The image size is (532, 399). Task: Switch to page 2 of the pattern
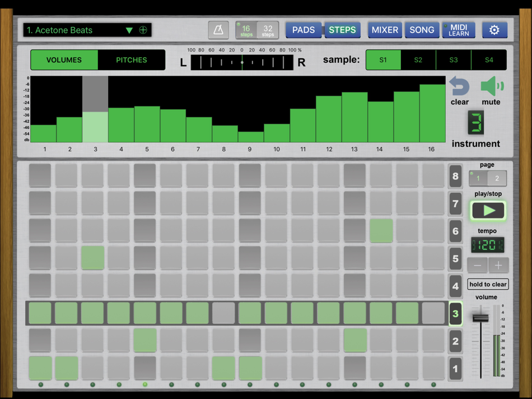[497, 178]
